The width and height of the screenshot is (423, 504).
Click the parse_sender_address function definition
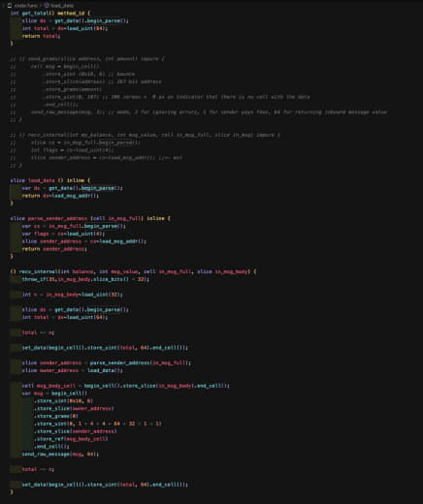tap(57, 218)
